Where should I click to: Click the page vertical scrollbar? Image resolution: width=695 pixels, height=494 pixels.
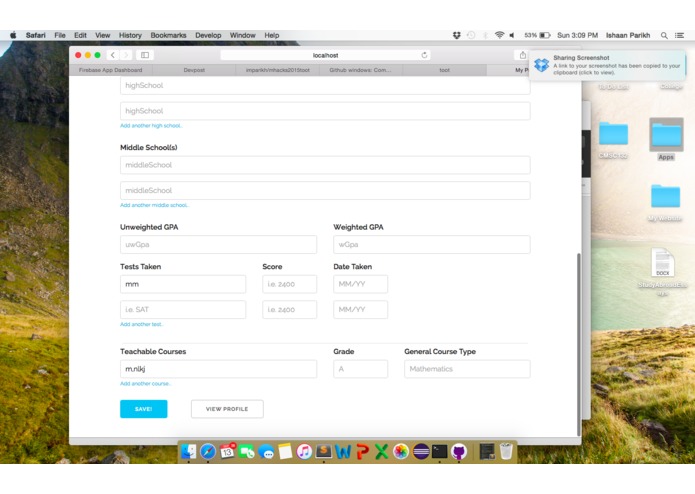pos(578,344)
